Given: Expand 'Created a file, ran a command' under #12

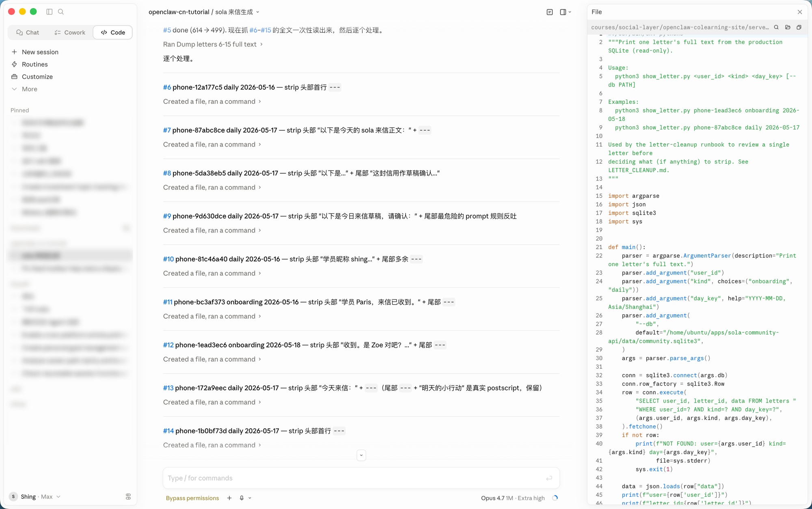Looking at the screenshot, I should pyautogui.click(x=212, y=360).
